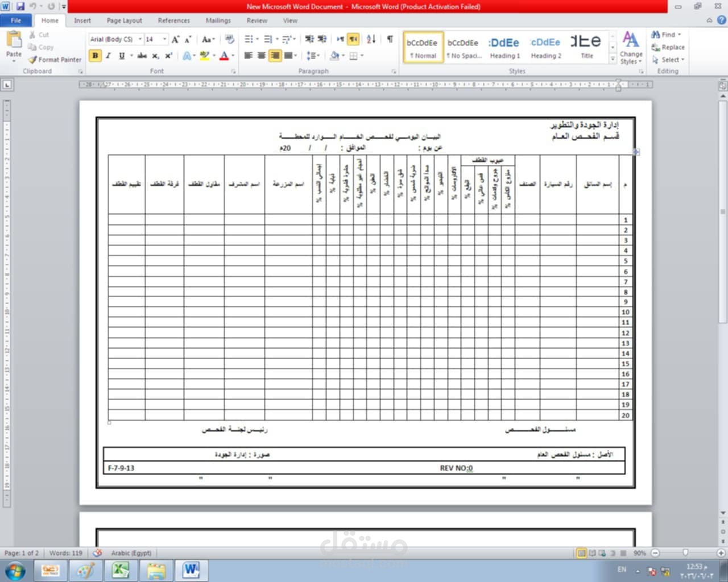Click Format Painter
This screenshot has height=582, width=728.
(x=55, y=60)
